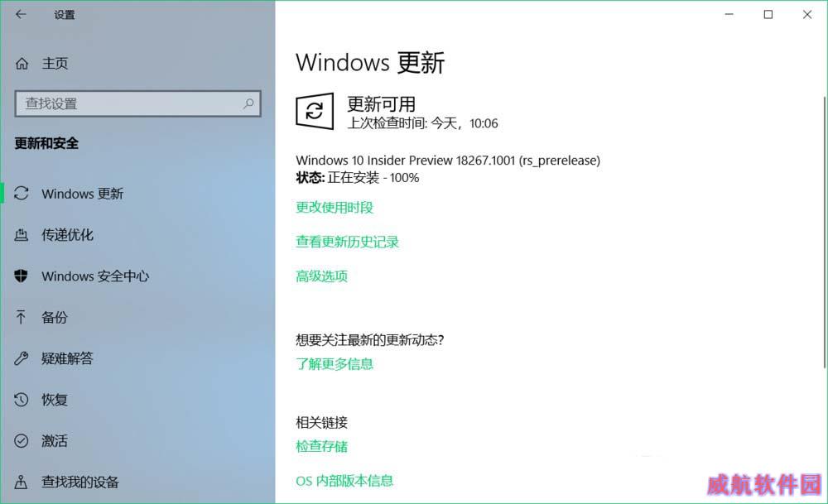Viewport: 828px width, 504px height.
Task: Click the large update refresh icon beside 更新可用
Action: (315, 111)
